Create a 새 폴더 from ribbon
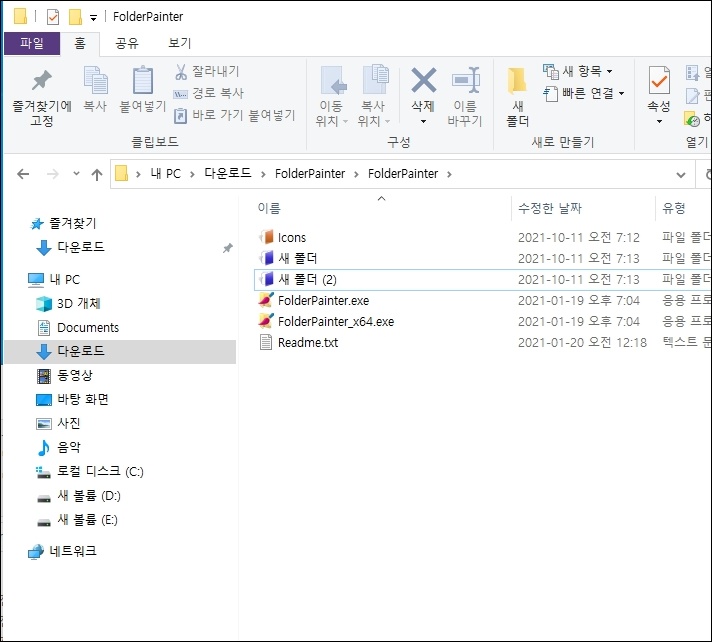The width and height of the screenshot is (712, 642). 517,96
